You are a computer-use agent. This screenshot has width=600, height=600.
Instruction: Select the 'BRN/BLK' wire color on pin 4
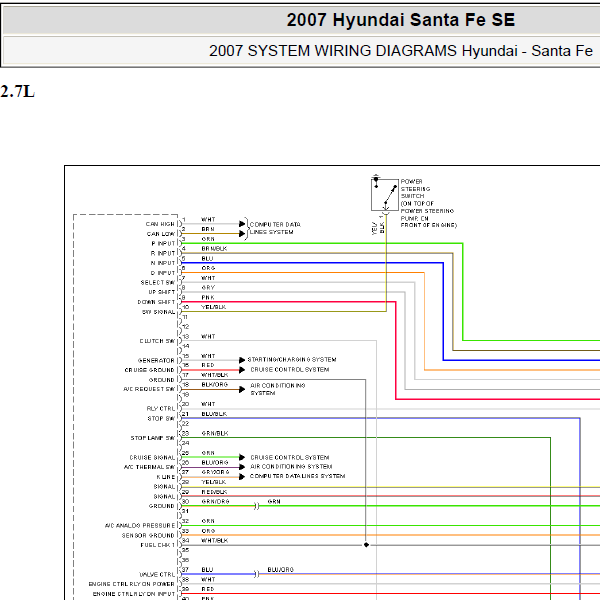[x=214, y=249]
